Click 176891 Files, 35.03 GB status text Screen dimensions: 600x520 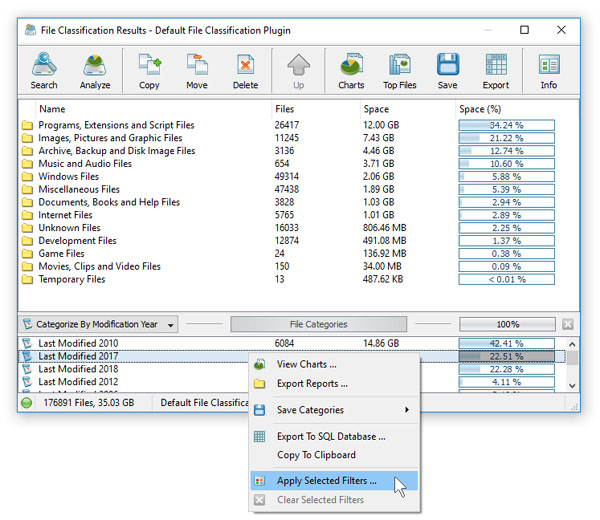point(89,403)
